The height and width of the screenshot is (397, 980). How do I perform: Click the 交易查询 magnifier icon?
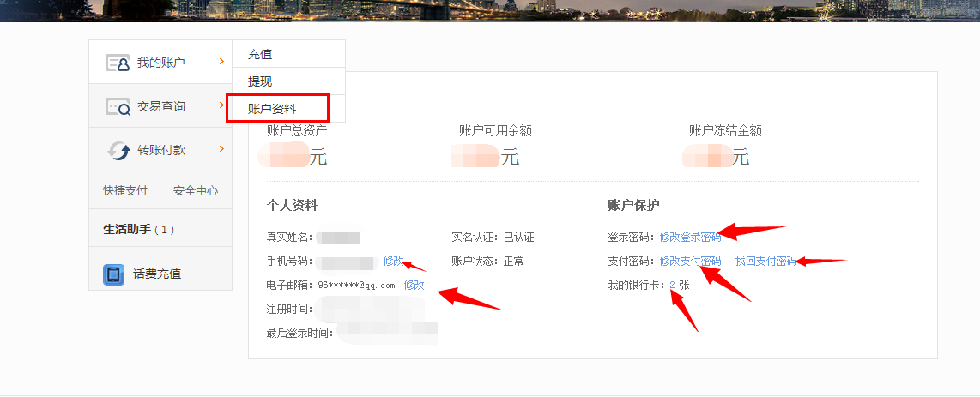click(118, 106)
